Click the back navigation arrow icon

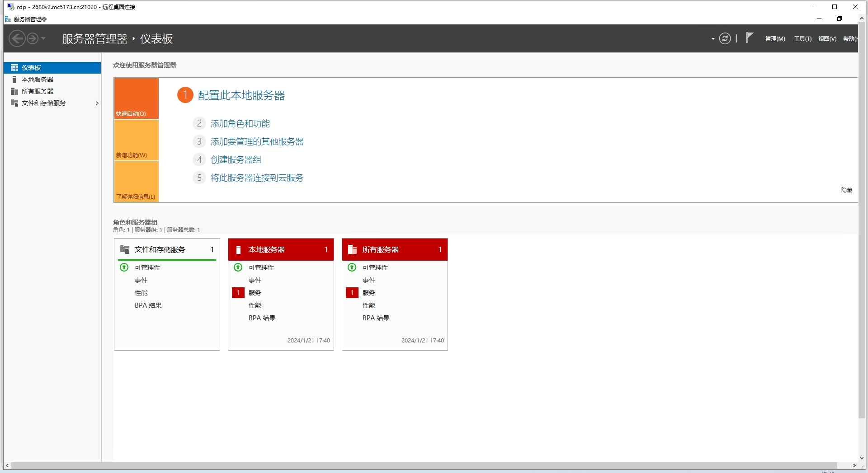pyautogui.click(x=17, y=39)
